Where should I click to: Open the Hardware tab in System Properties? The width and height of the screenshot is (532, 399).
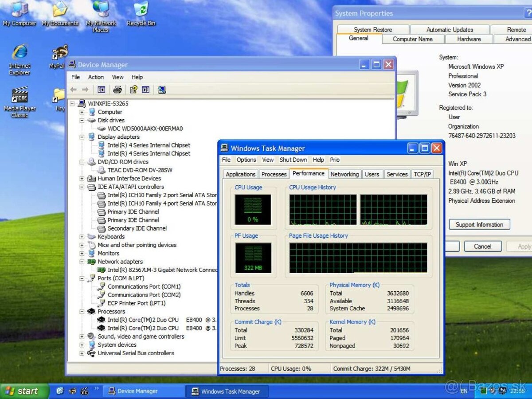click(x=469, y=39)
